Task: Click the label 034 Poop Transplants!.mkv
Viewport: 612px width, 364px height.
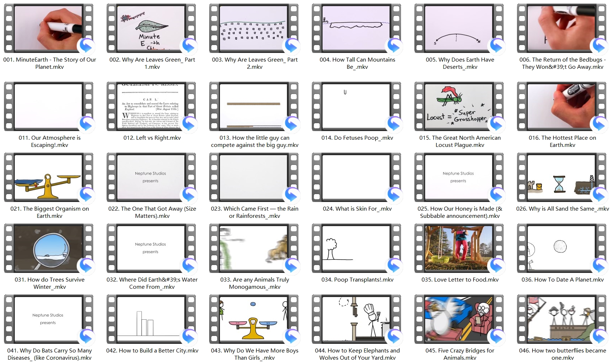Action: 357,280
